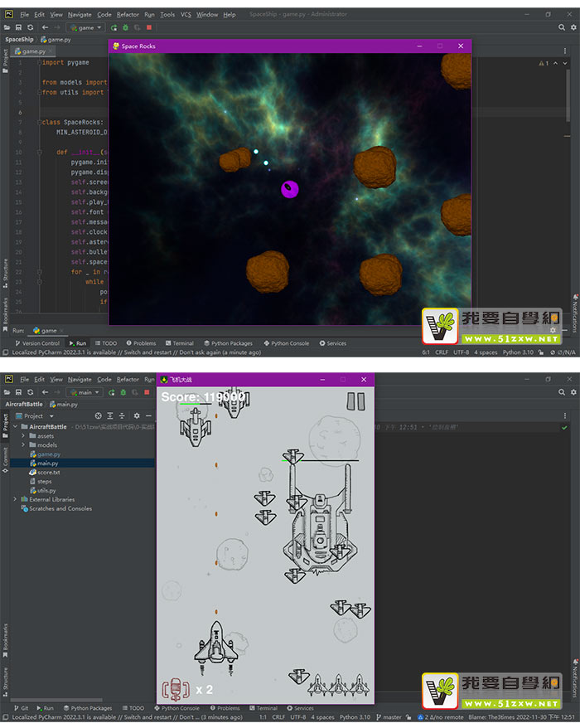
Task: Open Project panel options gear
Action: click(137, 415)
